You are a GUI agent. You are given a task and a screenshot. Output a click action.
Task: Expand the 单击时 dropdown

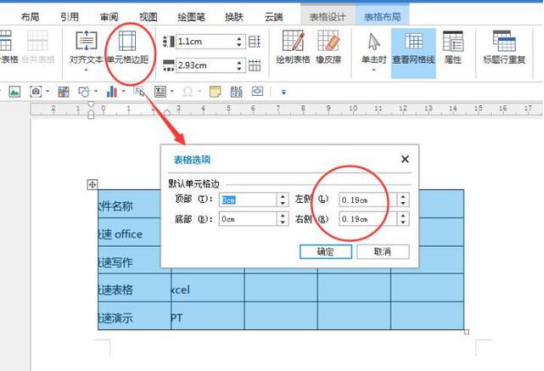(x=374, y=70)
